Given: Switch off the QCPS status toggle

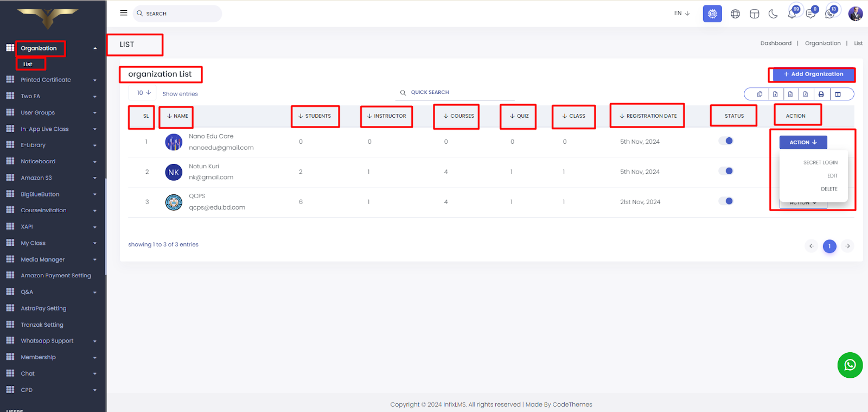Looking at the screenshot, I should coord(726,201).
